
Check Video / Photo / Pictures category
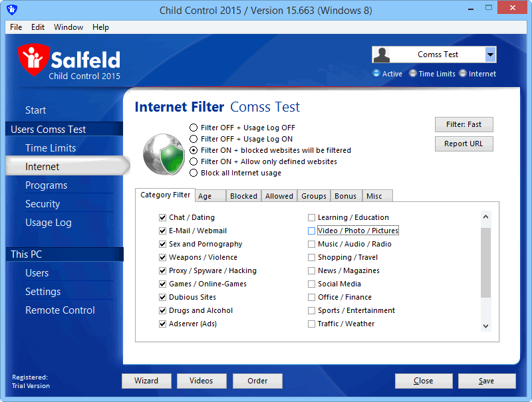pyautogui.click(x=311, y=231)
